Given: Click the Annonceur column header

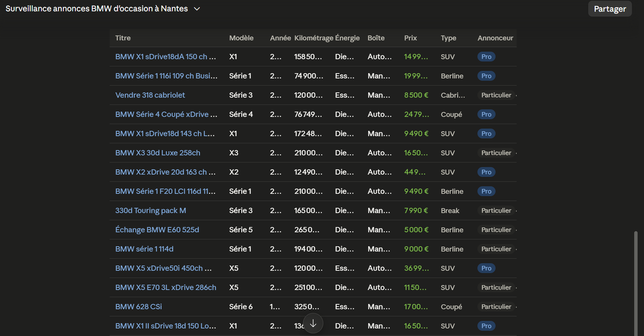Looking at the screenshot, I should click(496, 38).
